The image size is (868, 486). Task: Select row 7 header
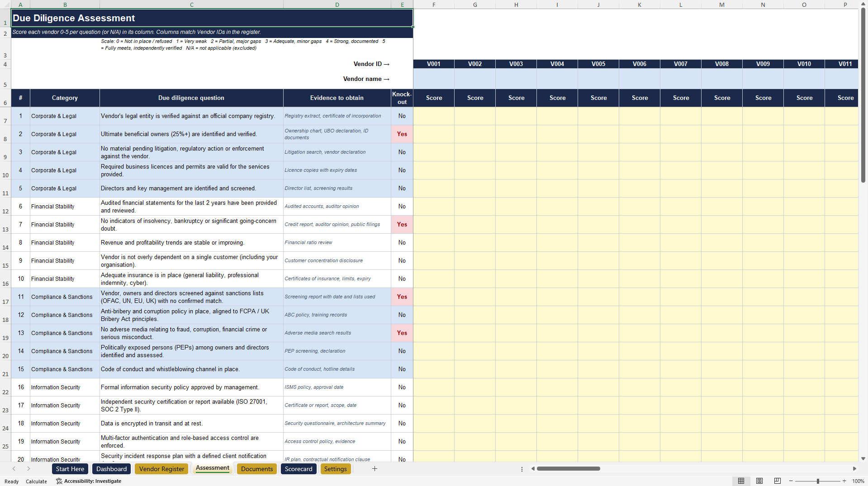5,116
